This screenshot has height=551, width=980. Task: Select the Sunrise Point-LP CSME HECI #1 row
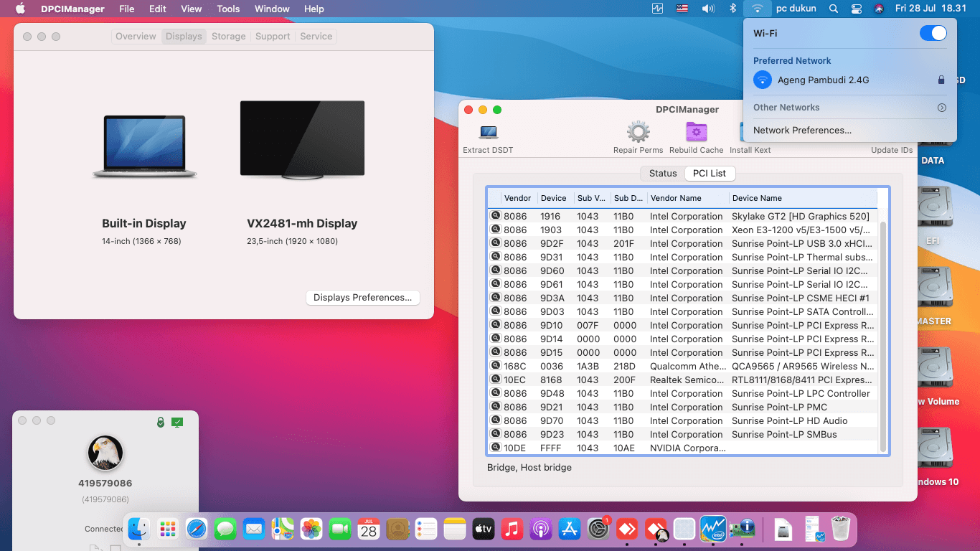[682, 298]
